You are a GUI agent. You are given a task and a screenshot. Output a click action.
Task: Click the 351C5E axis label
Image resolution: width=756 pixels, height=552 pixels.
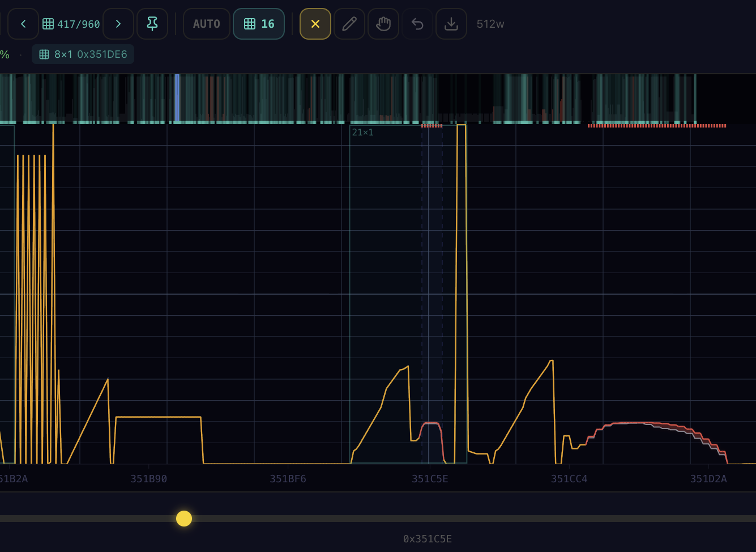430,479
